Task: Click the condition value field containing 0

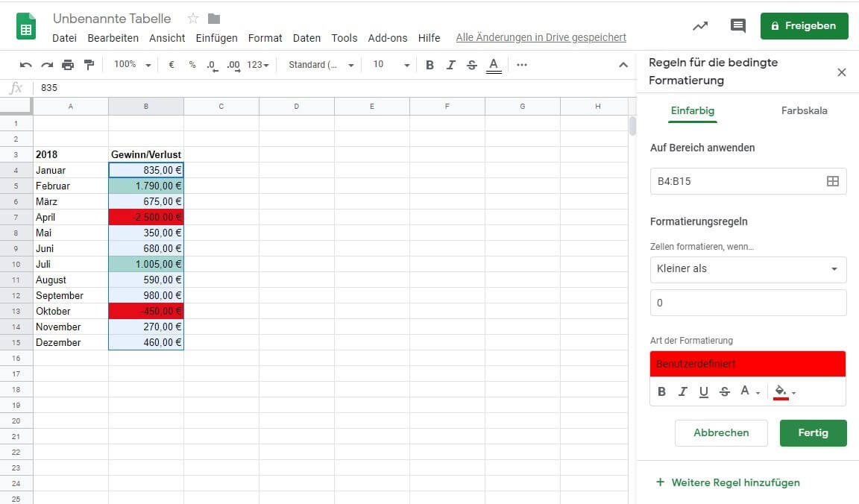Action: pyautogui.click(x=748, y=303)
